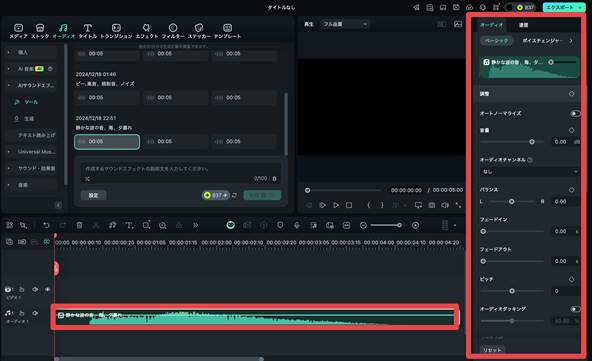Toggle mute speaker on video track 1

pyautogui.click(x=35, y=290)
